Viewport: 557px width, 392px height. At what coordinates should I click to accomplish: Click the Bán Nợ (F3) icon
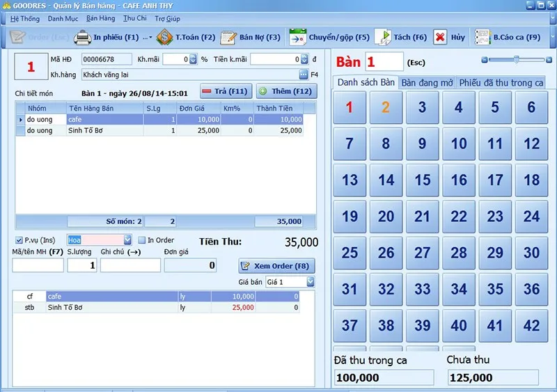[228, 37]
